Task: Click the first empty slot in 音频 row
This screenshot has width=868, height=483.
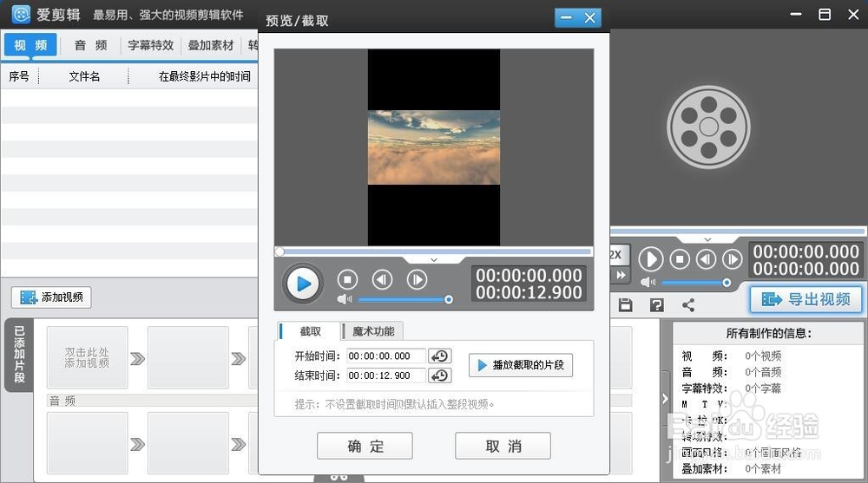Action: pos(87,442)
